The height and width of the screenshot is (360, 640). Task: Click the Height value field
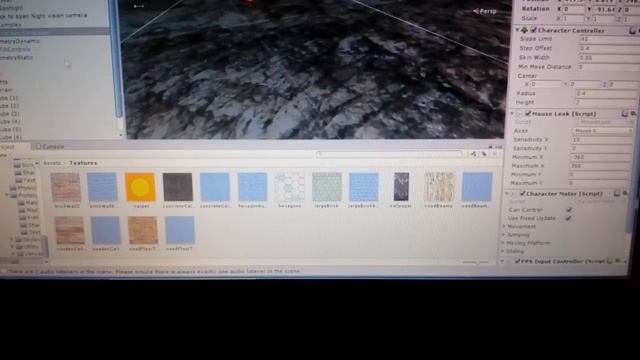605,102
